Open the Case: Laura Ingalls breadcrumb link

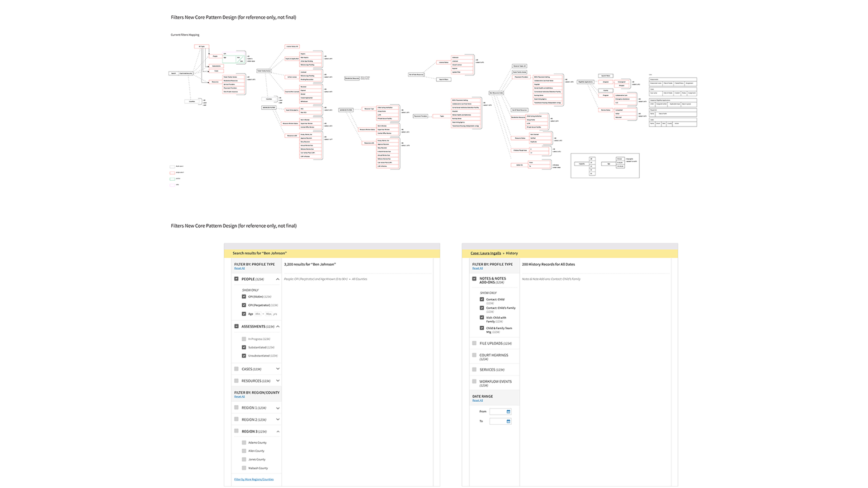click(486, 253)
